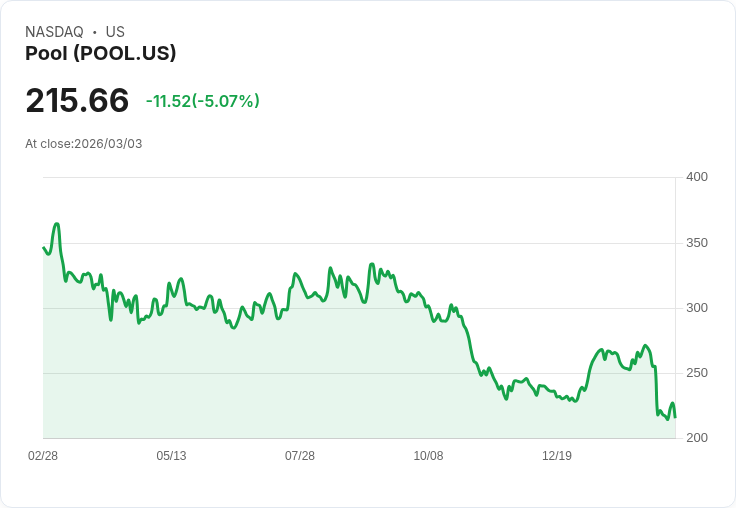Click the 05/13 x-axis date
The width and height of the screenshot is (736, 508).
click(x=171, y=456)
